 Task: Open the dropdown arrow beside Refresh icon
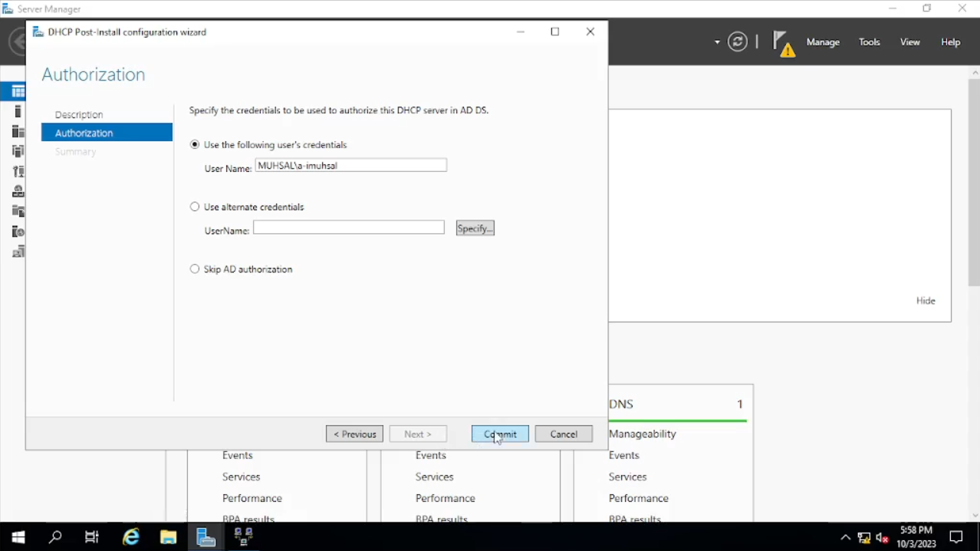click(x=717, y=42)
